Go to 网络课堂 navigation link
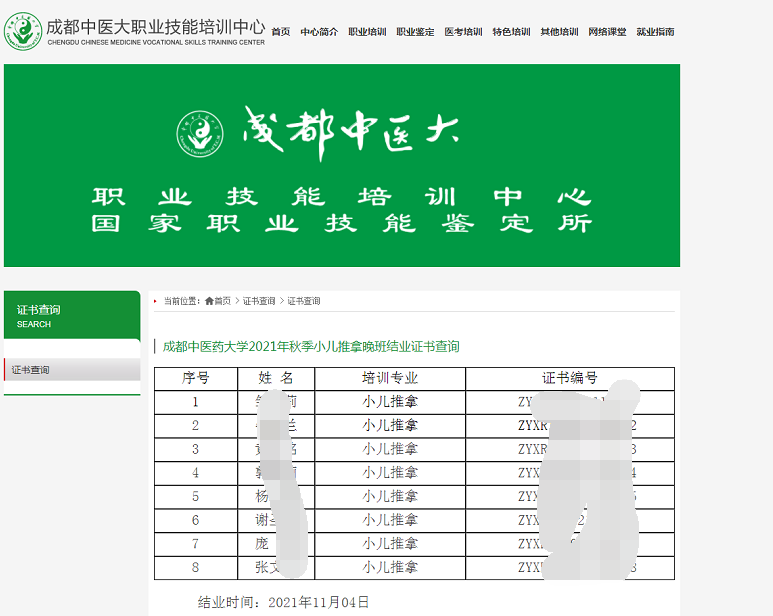The image size is (773, 616). [x=607, y=32]
